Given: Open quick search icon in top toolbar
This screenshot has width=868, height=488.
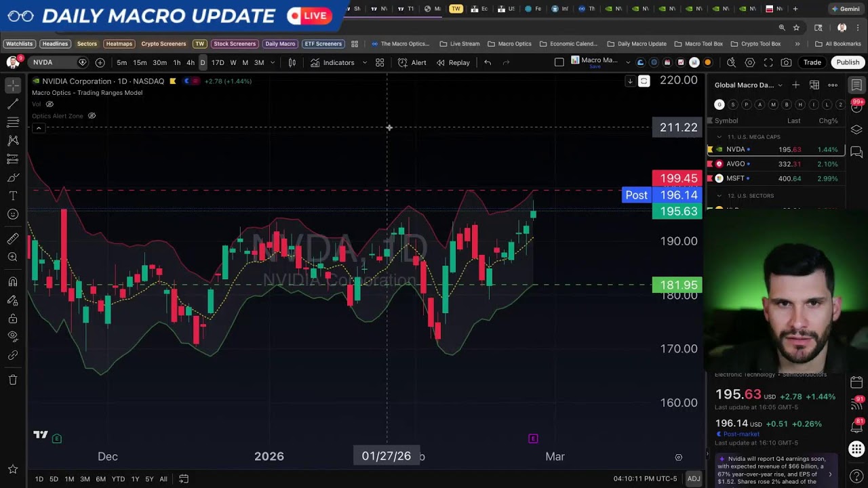Looking at the screenshot, I should tap(731, 62).
